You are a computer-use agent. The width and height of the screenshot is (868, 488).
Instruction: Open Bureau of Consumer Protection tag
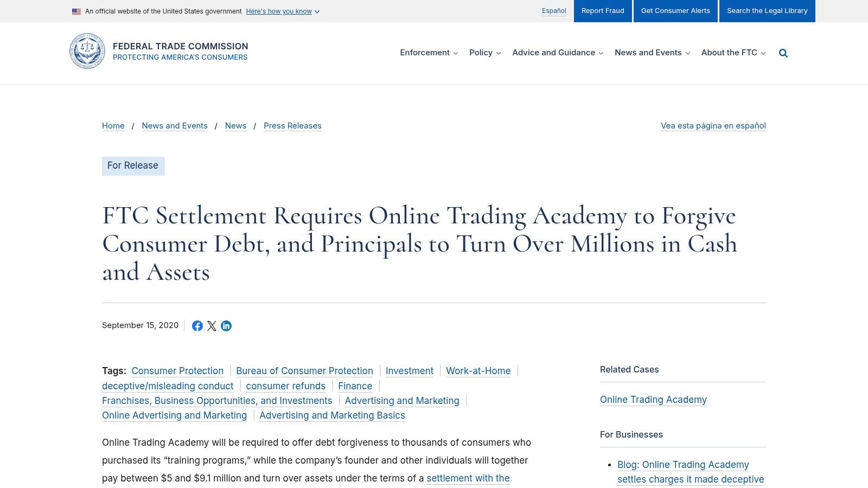(x=304, y=371)
